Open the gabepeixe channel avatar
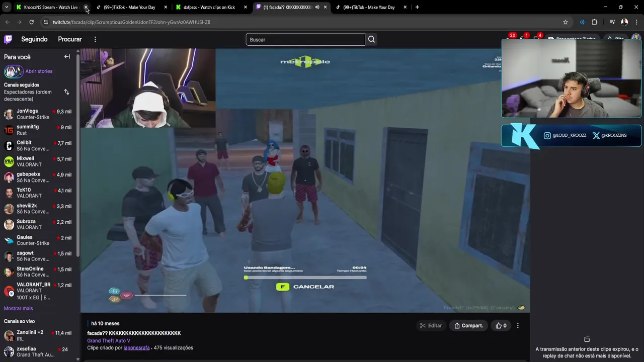This screenshot has width=644, height=362. pos(9,177)
